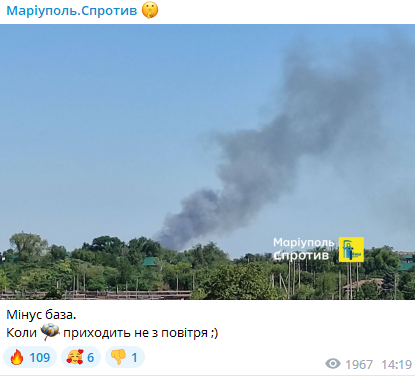The width and height of the screenshot is (415, 378).
Task: Click the 1967 view count
Action: click(x=359, y=364)
